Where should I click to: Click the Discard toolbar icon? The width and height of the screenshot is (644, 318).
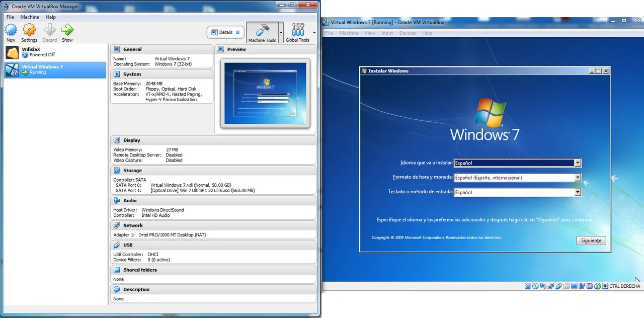(x=49, y=30)
